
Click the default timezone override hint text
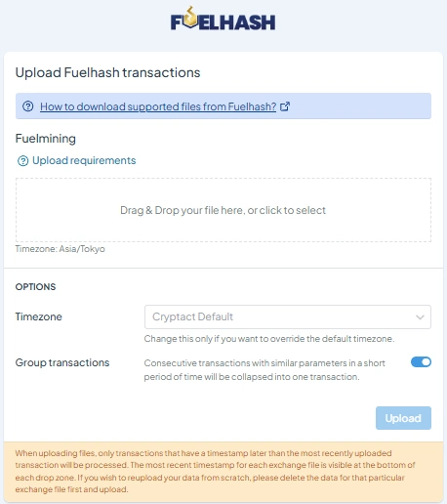tap(269, 339)
